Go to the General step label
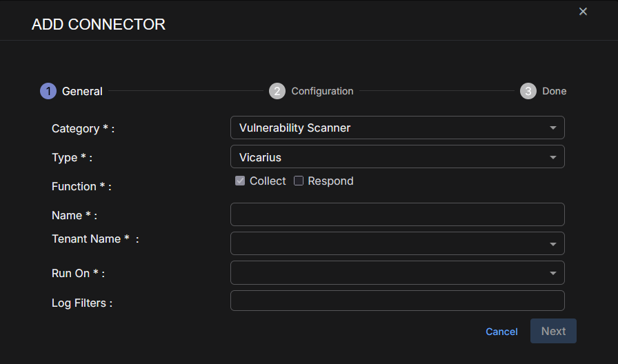This screenshot has width=618, height=364. [x=82, y=91]
